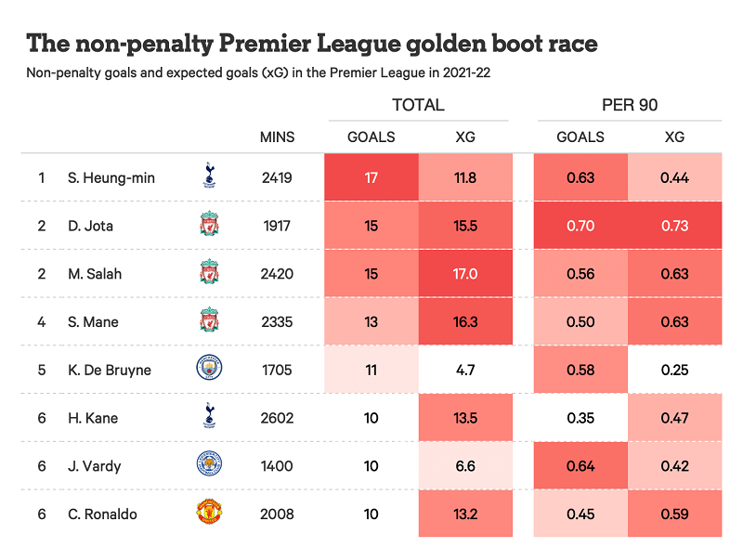Screen dimensions: 743x560
Task: Click J. Vardy's 1400 minutes value
Action: 277,466
